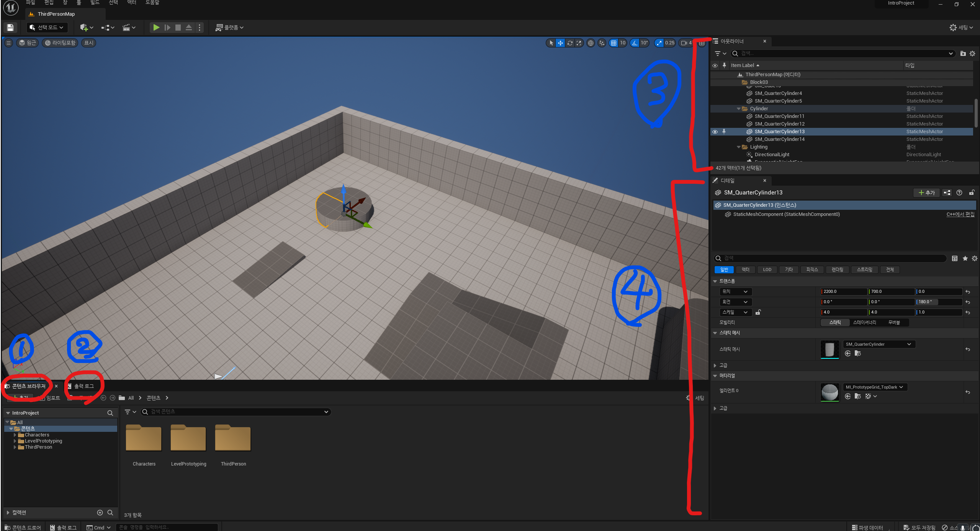Click the 추가 button in Details panel
The width and height of the screenshot is (980, 531).
[926, 193]
